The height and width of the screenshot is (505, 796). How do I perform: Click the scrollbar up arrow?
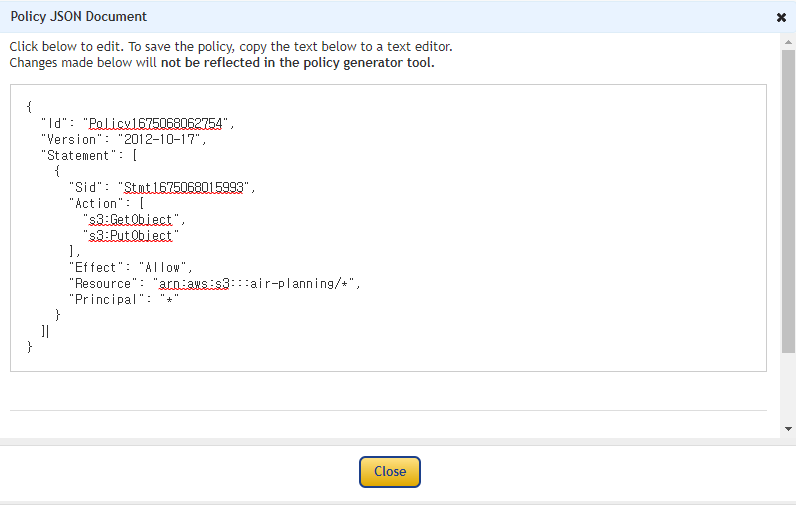coord(788,42)
